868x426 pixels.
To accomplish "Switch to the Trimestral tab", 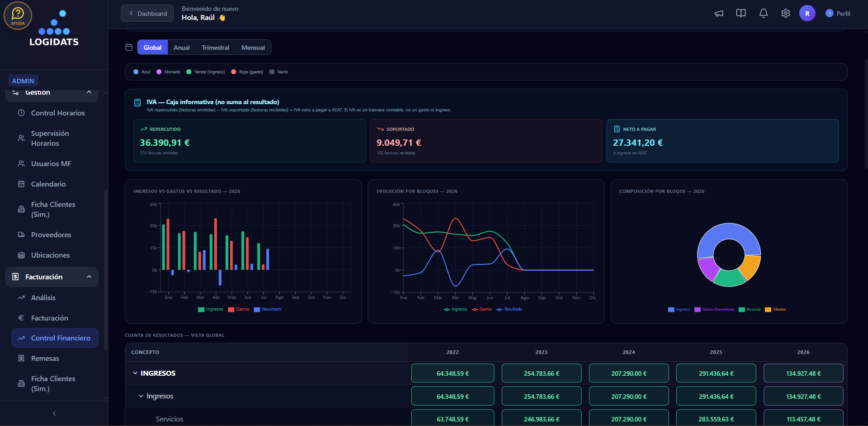I will [215, 48].
